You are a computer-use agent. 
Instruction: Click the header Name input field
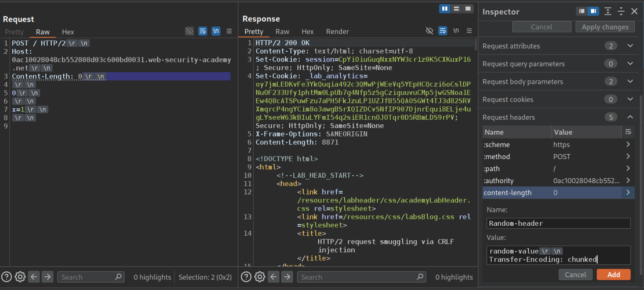click(558, 223)
